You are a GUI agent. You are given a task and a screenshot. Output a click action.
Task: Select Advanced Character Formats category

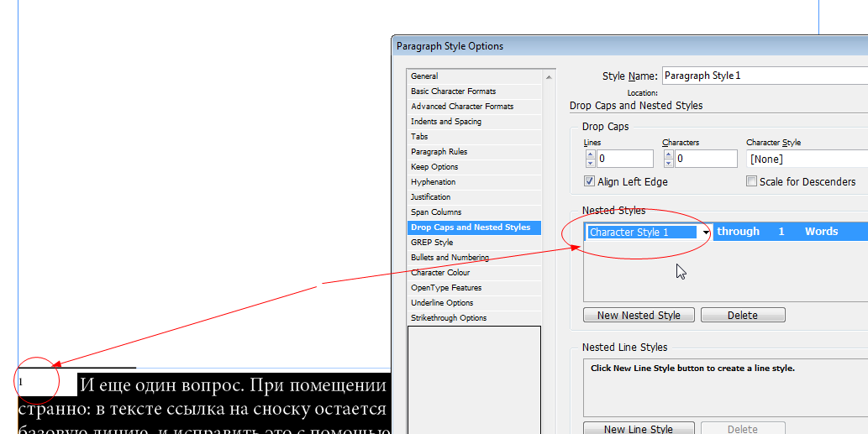point(474,106)
